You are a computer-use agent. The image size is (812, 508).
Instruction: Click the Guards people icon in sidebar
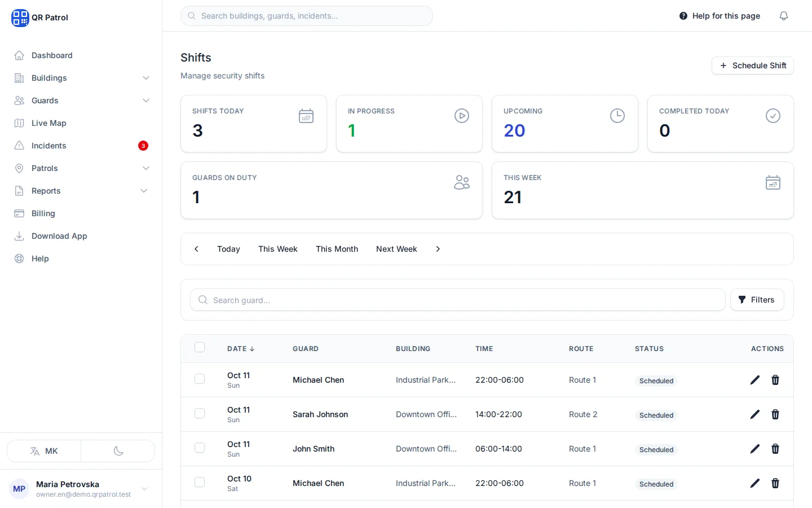(x=19, y=100)
